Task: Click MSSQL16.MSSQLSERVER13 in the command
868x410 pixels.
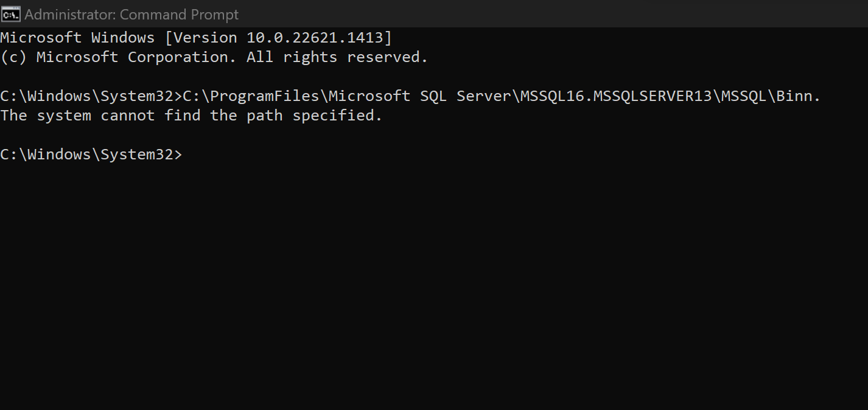Action: click(x=616, y=96)
